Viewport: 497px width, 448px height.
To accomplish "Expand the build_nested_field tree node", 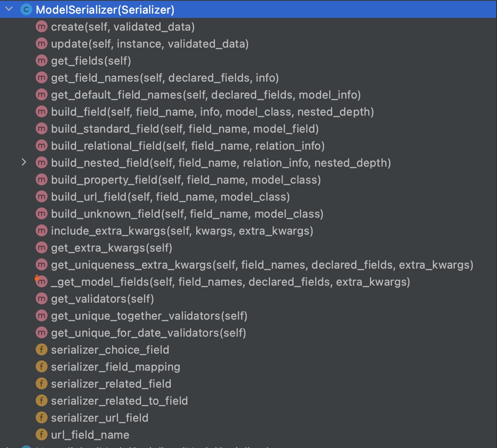I will tap(24, 162).
